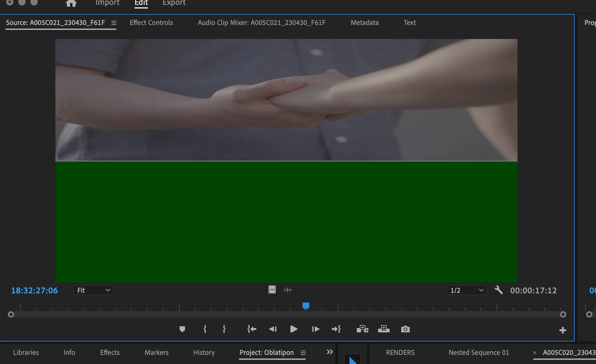Click the plus Button Editor button
This screenshot has height=364, width=596.
coord(563,330)
